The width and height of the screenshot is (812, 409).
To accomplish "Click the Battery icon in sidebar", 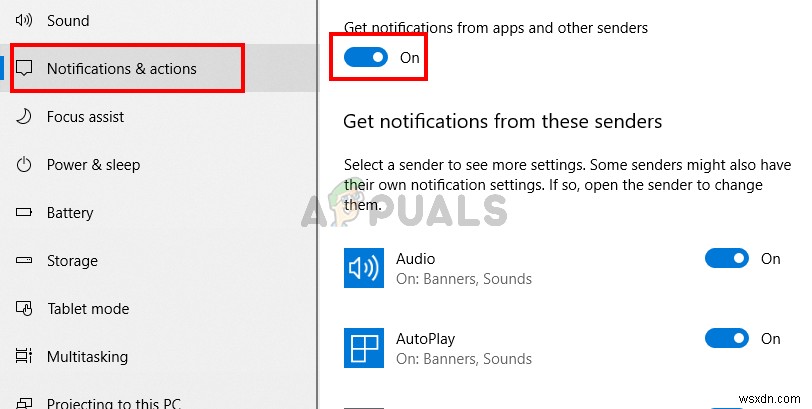I will [x=24, y=212].
